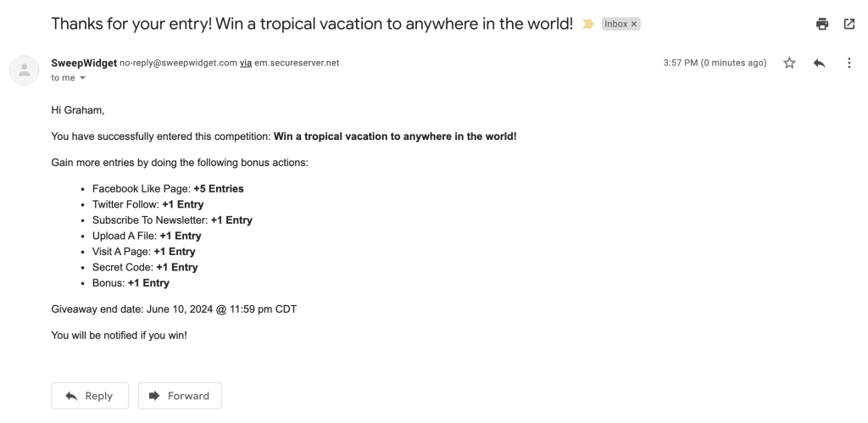Print this email with the printer icon
Viewport: 868px width, 423px height.
[822, 24]
